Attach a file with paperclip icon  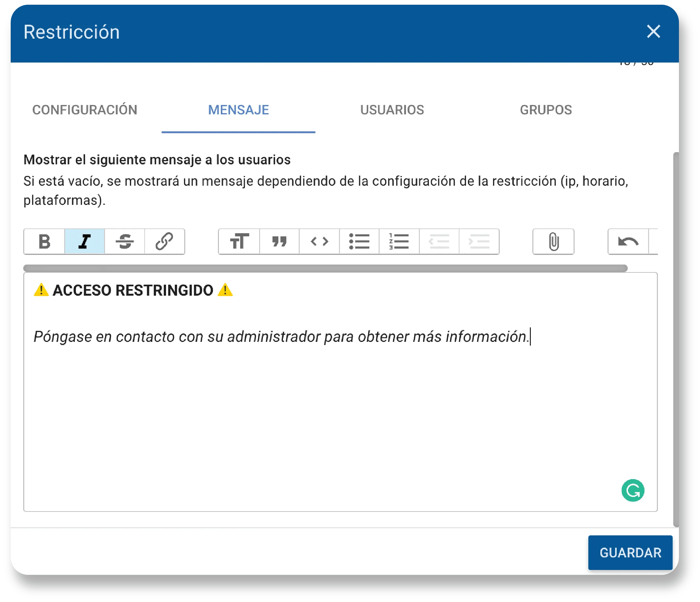(553, 241)
